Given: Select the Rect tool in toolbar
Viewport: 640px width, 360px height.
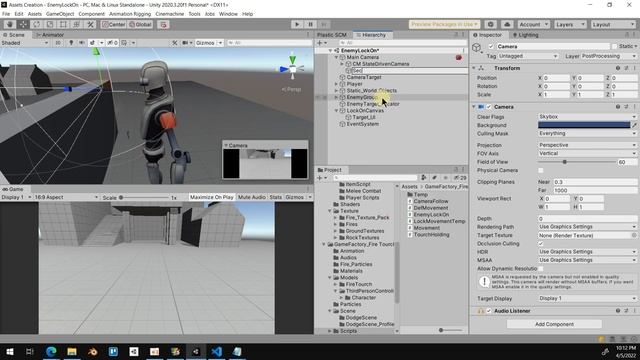Looking at the screenshot, I should (63, 24).
